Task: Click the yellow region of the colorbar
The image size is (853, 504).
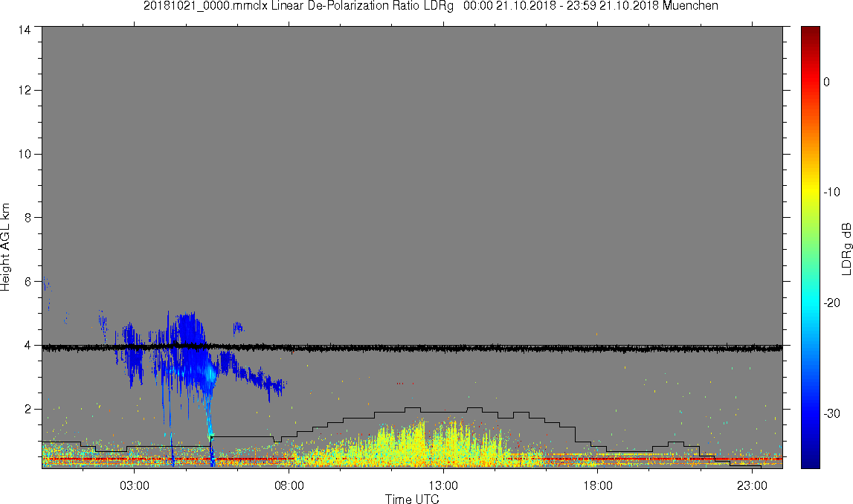Action: click(x=810, y=190)
